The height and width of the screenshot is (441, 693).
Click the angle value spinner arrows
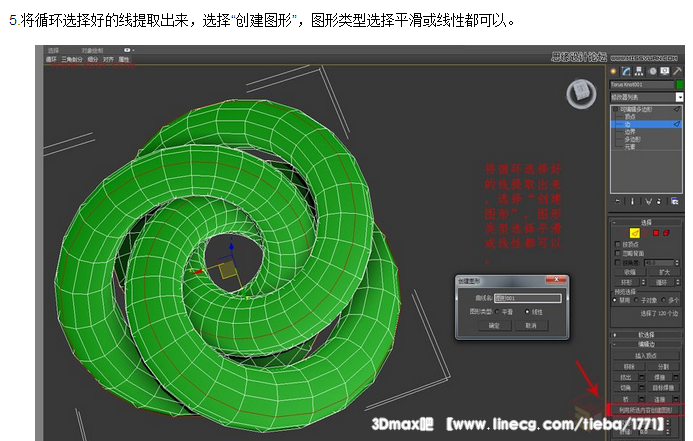677,262
